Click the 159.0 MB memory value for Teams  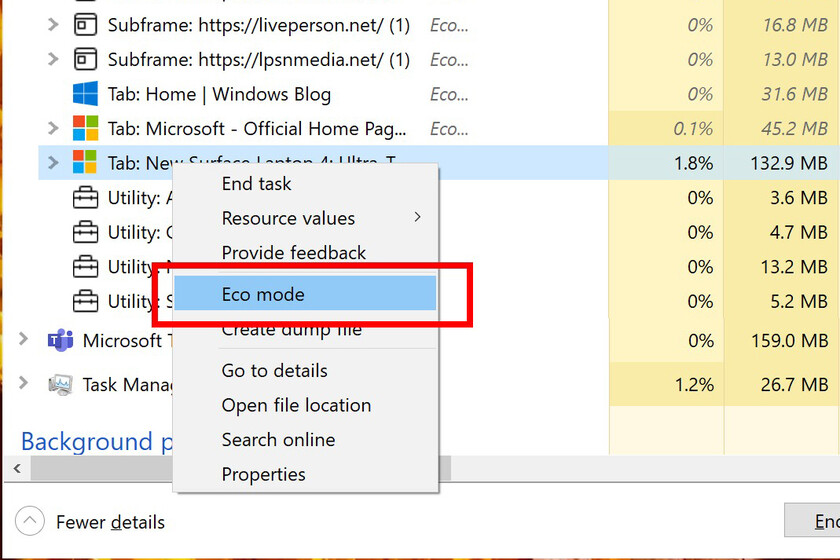tap(790, 340)
